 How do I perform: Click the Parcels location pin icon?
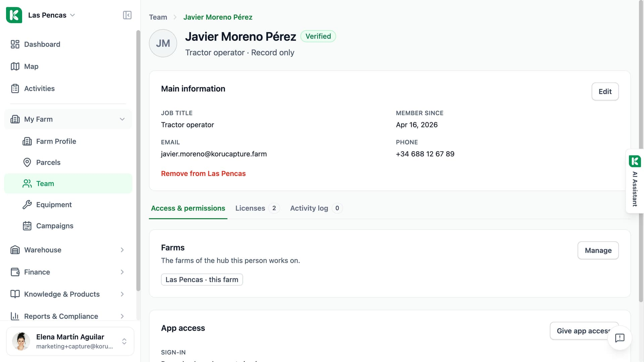pyautogui.click(x=27, y=163)
